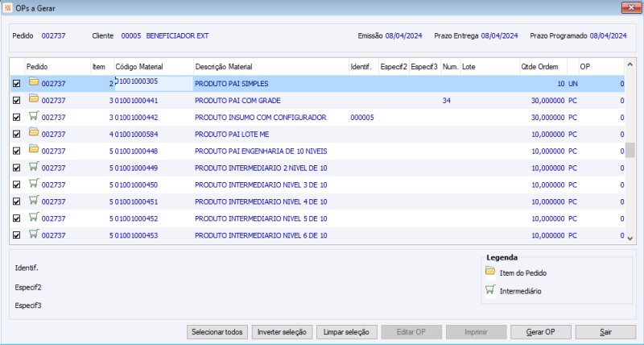Toggle checkbox for PRODUTO PAI LOTE ME
This screenshot has width=644, height=345.
(16, 134)
